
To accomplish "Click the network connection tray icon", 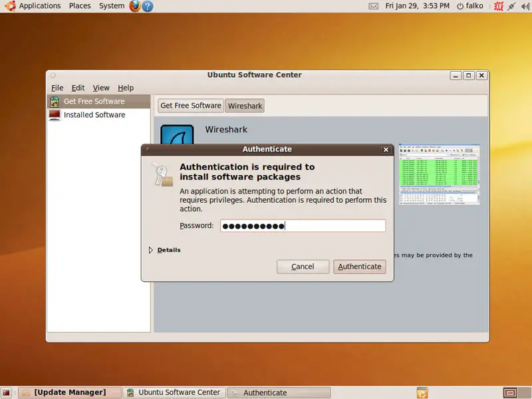I will pyautogui.click(x=511, y=6).
